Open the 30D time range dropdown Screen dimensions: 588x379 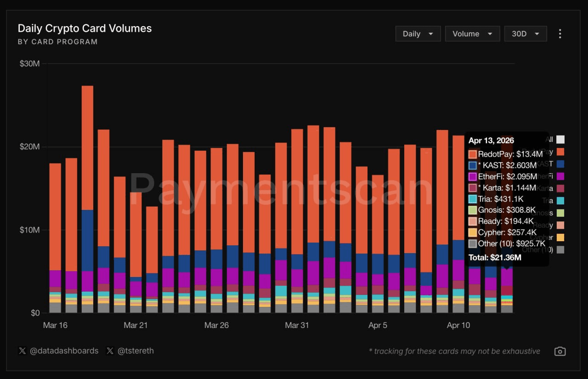click(525, 34)
